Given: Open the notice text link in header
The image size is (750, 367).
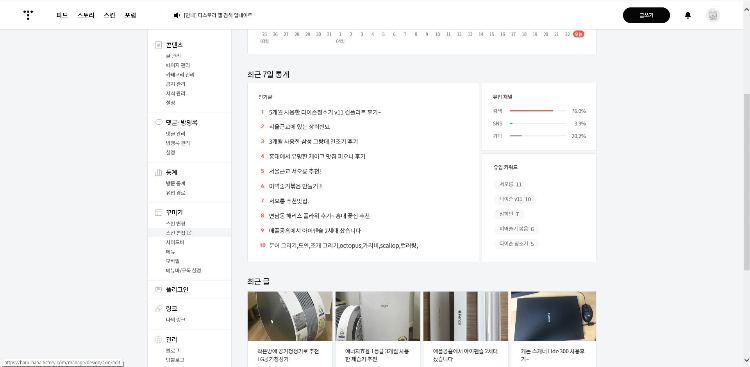Looking at the screenshot, I should point(218,15).
